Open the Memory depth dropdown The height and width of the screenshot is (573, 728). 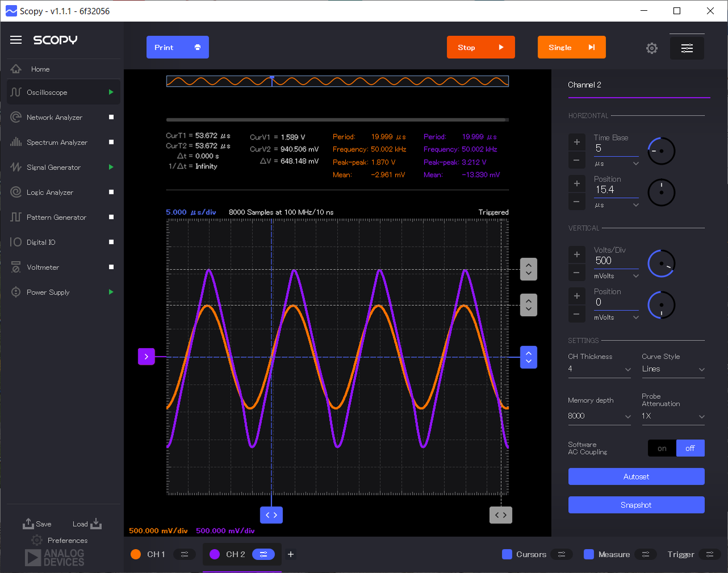pos(599,416)
